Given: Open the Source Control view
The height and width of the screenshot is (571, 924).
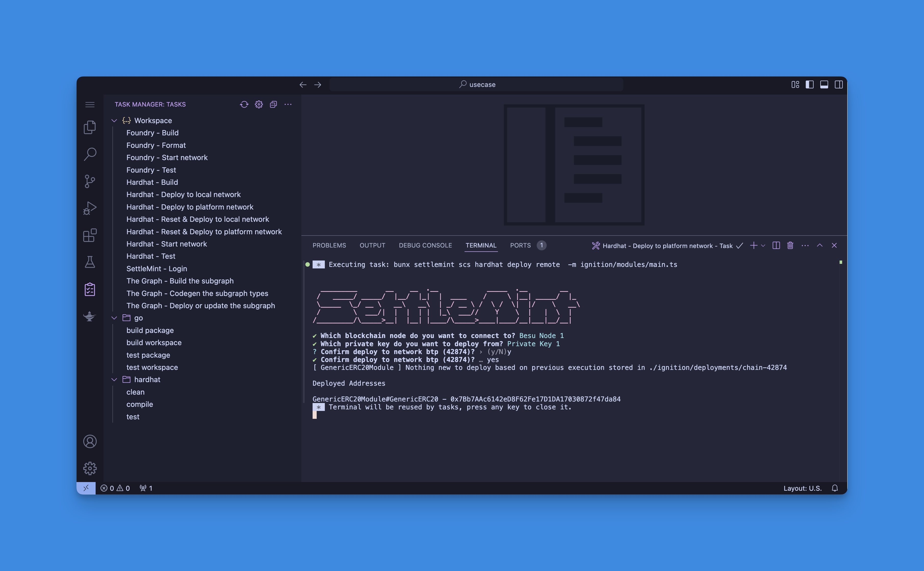Looking at the screenshot, I should [x=90, y=181].
